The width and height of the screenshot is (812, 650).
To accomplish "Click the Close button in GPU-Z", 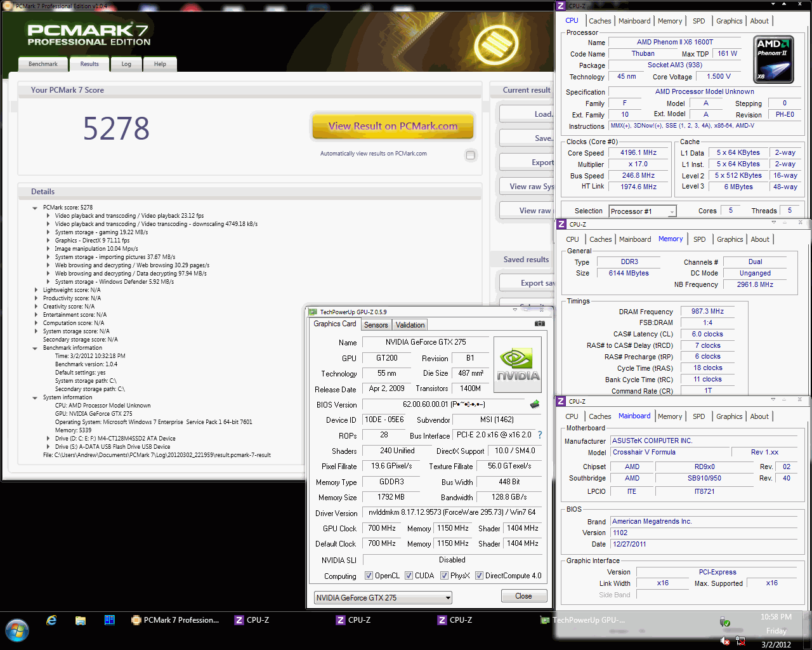I will [523, 596].
